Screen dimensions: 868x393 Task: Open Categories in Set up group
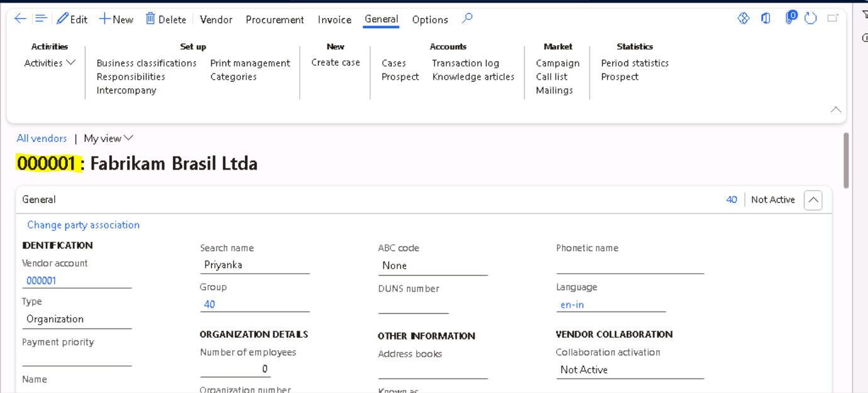(x=233, y=77)
